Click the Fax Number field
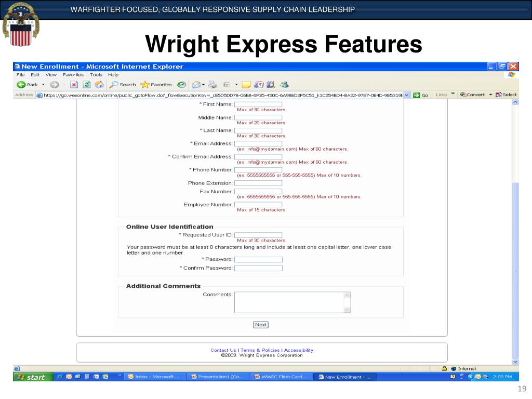 258,191
